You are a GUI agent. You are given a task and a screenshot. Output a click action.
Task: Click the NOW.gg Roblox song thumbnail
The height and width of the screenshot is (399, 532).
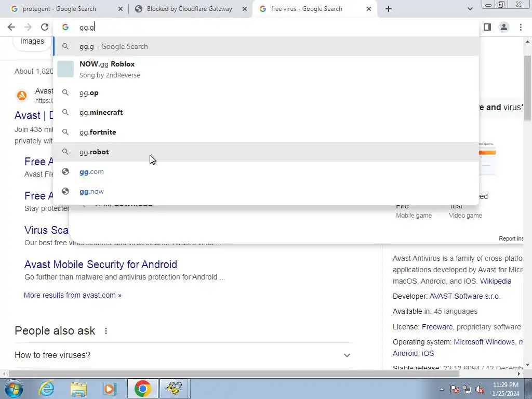(65, 69)
